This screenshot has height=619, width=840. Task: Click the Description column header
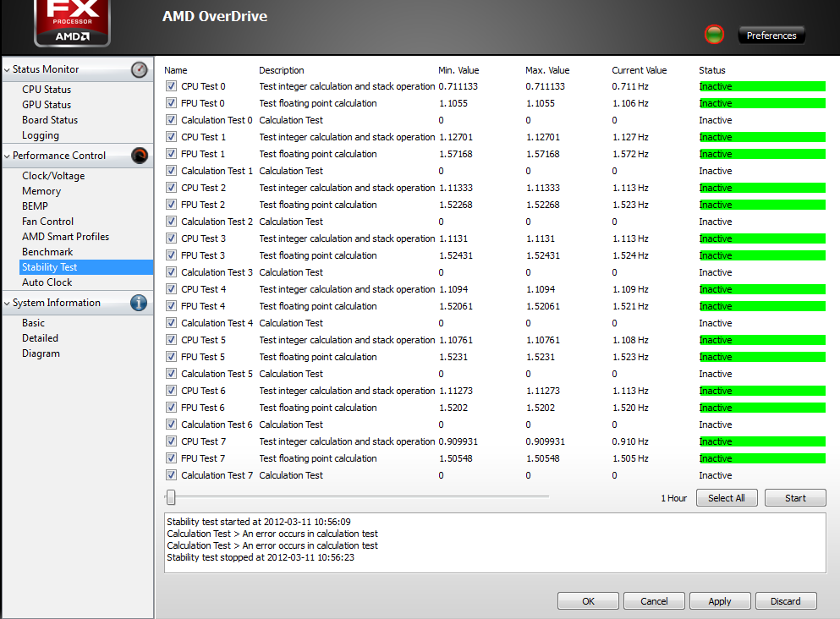point(281,70)
